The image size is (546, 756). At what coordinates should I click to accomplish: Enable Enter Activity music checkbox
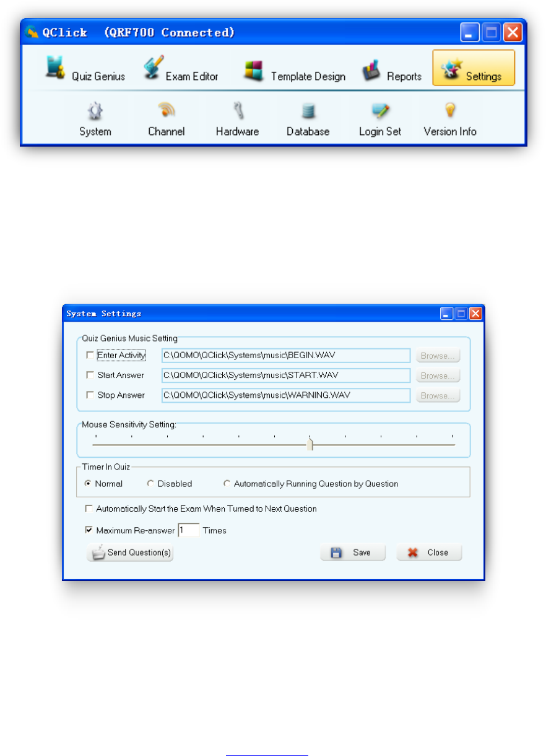coord(90,355)
